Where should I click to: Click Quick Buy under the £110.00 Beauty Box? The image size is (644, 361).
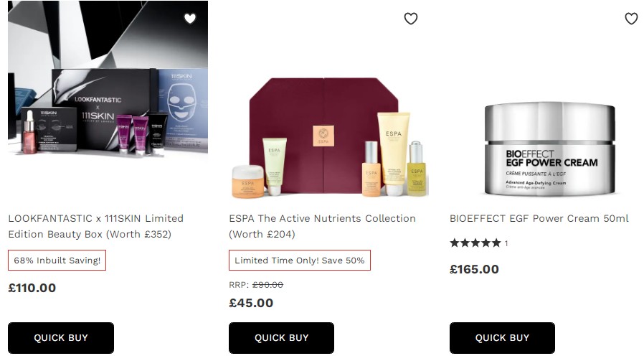click(x=61, y=338)
